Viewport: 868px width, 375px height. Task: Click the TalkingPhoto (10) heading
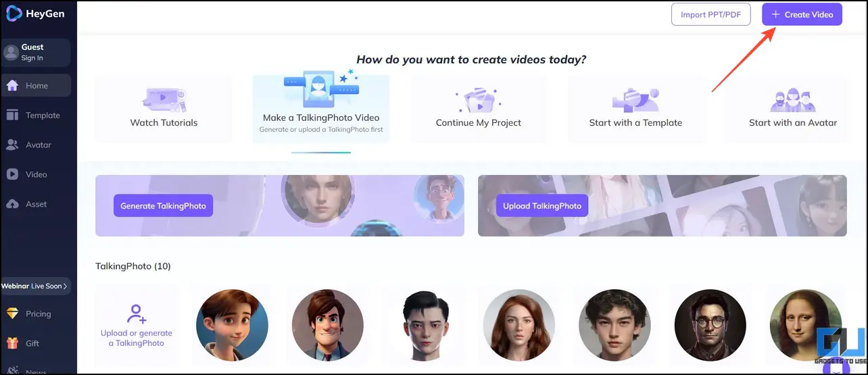(x=133, y=266)
